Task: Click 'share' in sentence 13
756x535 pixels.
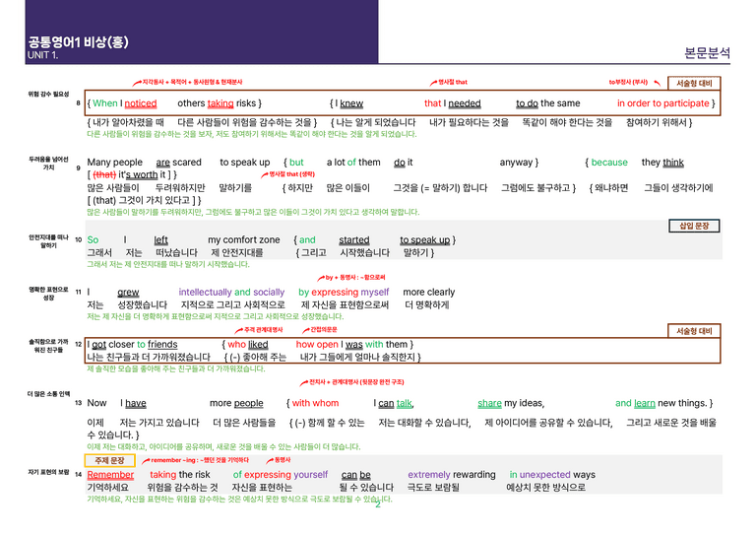Action: [x=490, y=403]
